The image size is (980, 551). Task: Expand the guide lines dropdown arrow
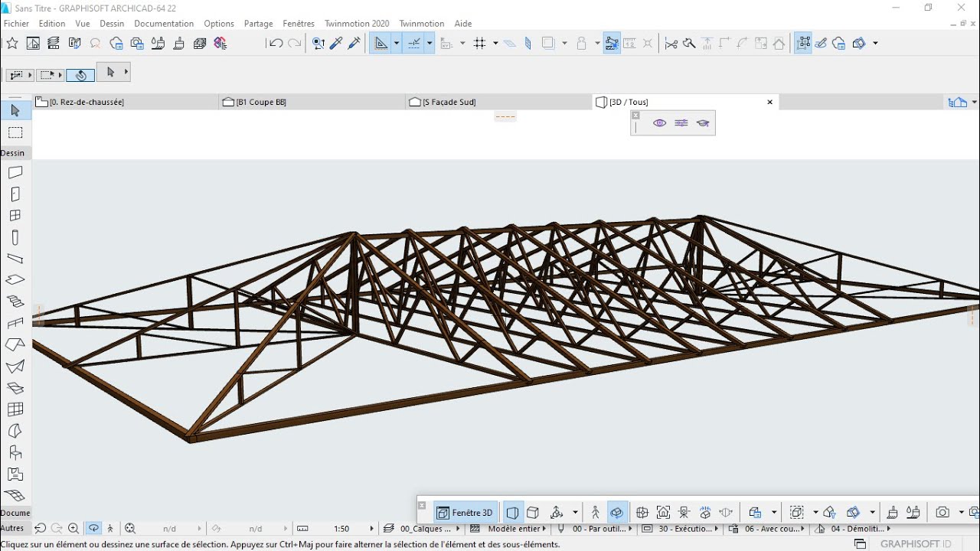[x=397, y=44]
